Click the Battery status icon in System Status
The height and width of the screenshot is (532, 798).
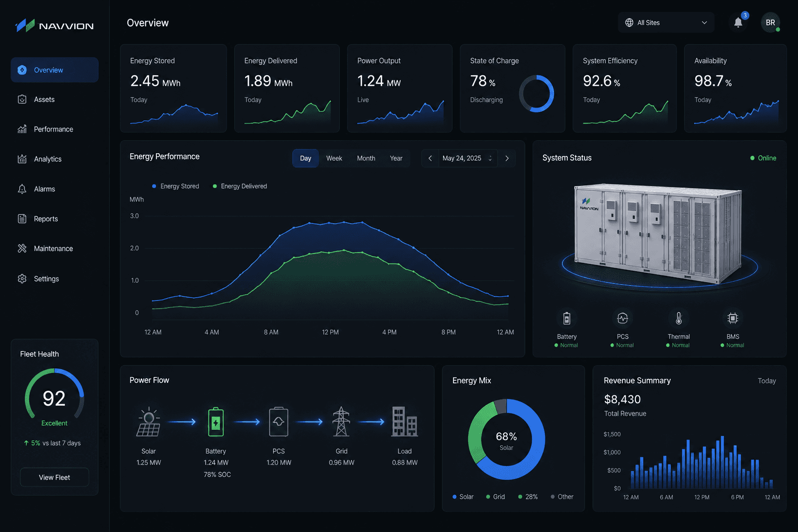click(567, 318)
